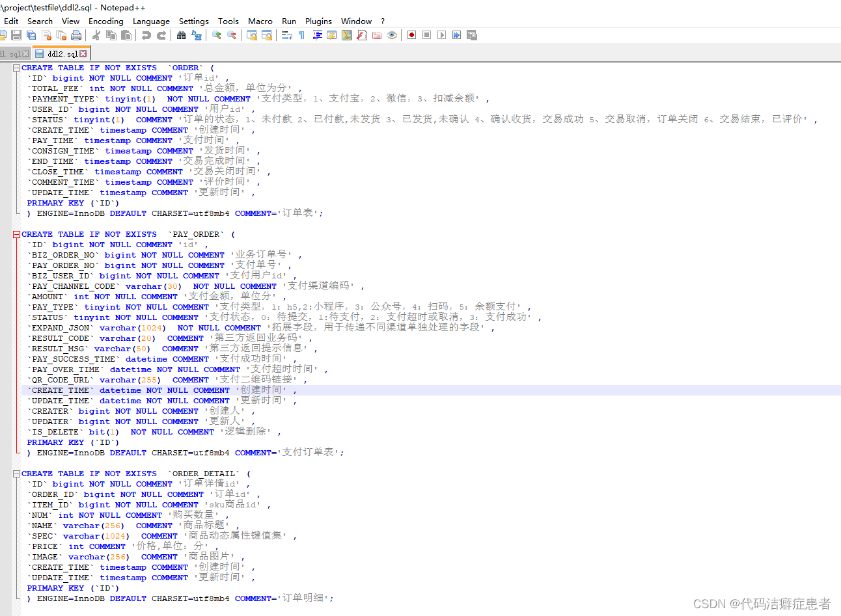Toggle synchronized horizontal scrolling icon

267,35
